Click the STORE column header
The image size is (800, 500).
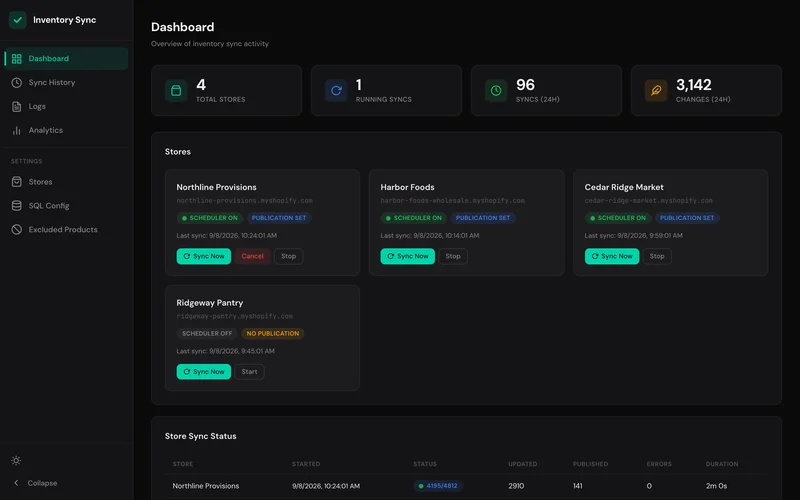183,464
